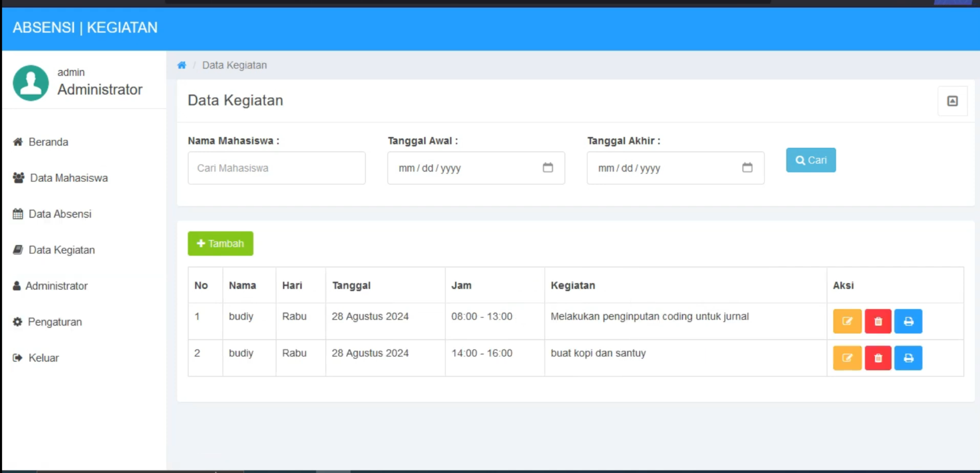Click the Tanggal Akhir date field
Image resolution: width=980 pixels, height=473 pixels.
[x=675, y=168]
